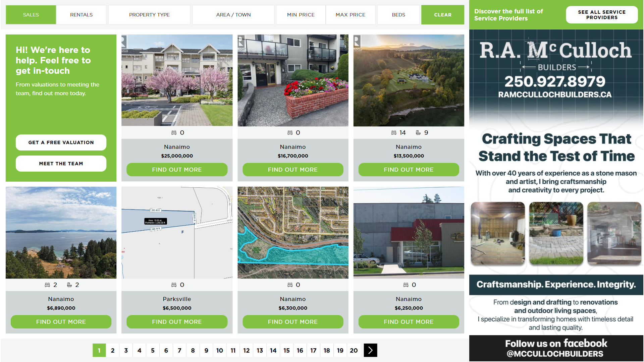Image resolution: width=644 pixels, height=362 pixels.
Task: Click bed icon on Parksville listing
Action: [x=174, y=285]
